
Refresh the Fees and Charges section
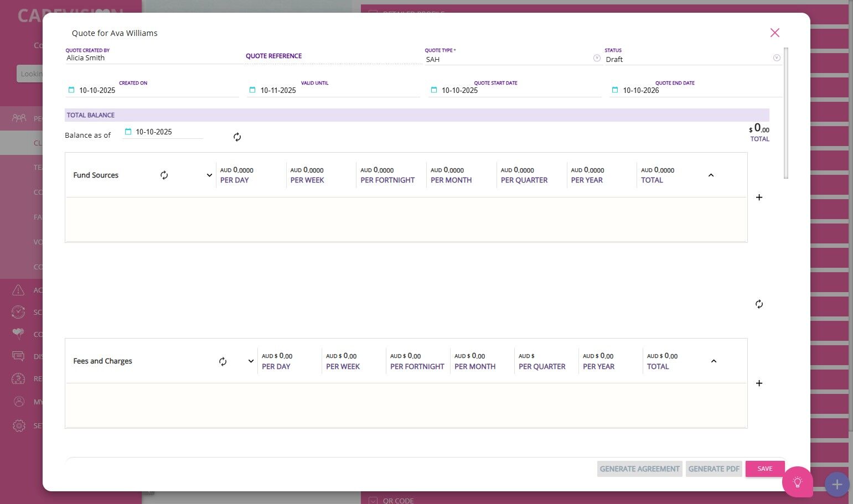(223, 361)
